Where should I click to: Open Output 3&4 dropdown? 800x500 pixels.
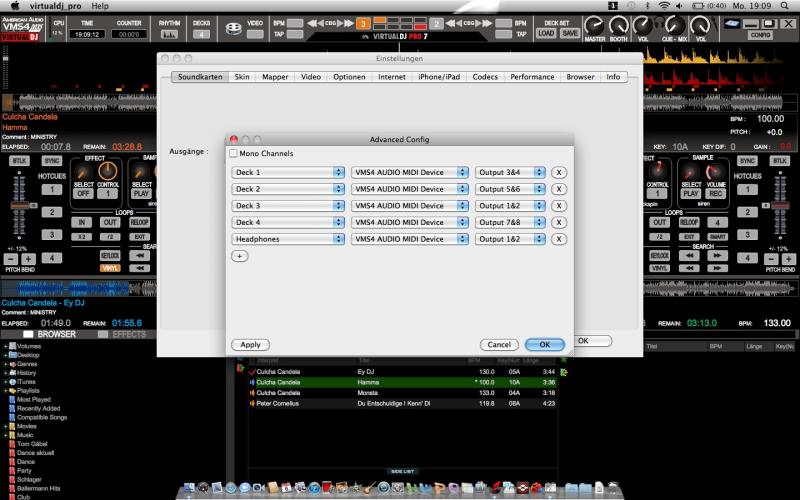(510, 172)
